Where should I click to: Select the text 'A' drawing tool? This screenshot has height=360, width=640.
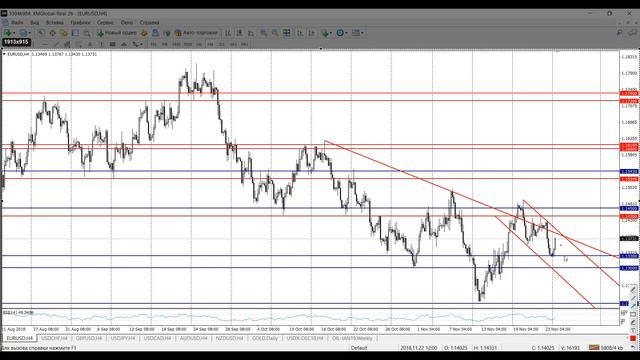90,44
